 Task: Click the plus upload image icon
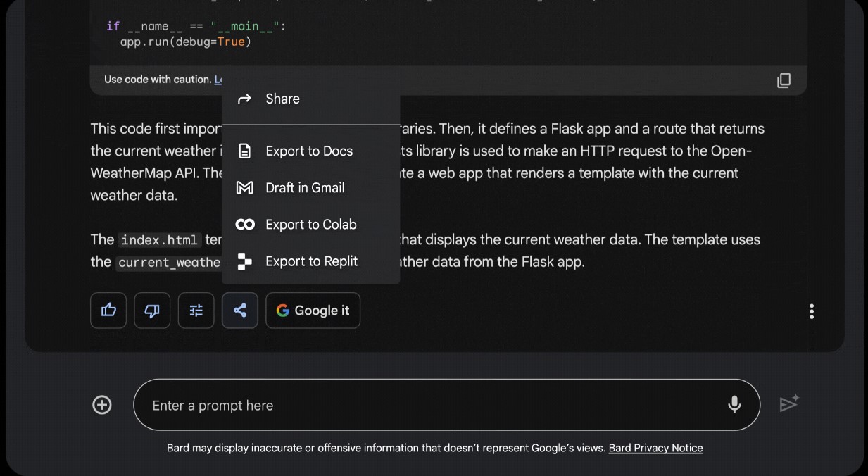[x=102, y=405]
